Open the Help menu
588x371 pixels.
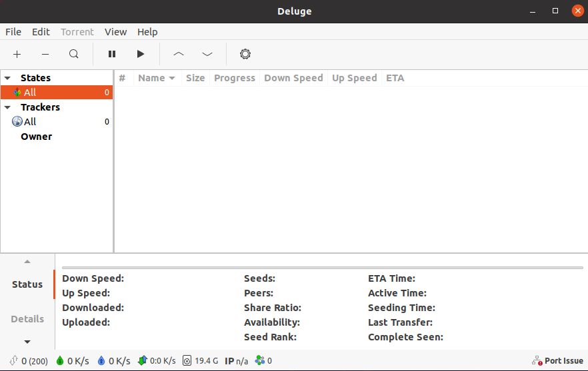[147, 32]
